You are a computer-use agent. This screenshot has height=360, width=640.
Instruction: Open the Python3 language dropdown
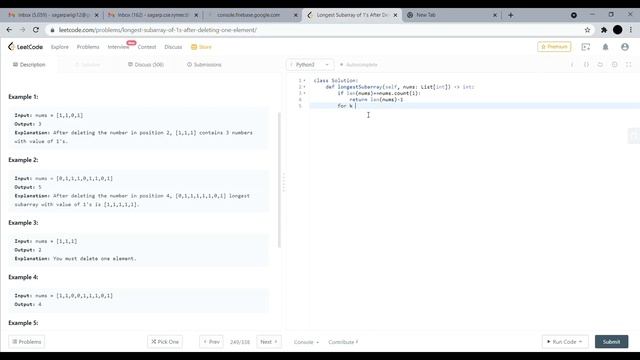309,64
